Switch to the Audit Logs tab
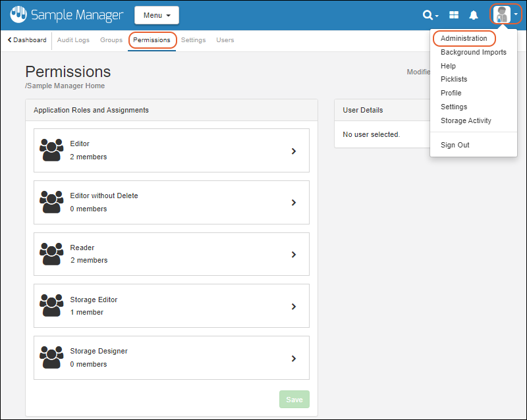 73,40
